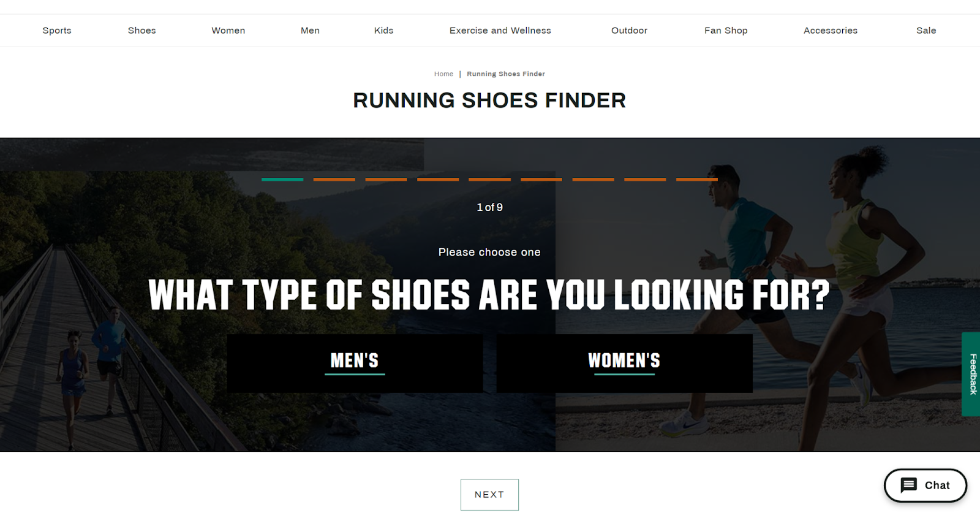
Task: Open the Men menu
Action: [x=310, y=31]
